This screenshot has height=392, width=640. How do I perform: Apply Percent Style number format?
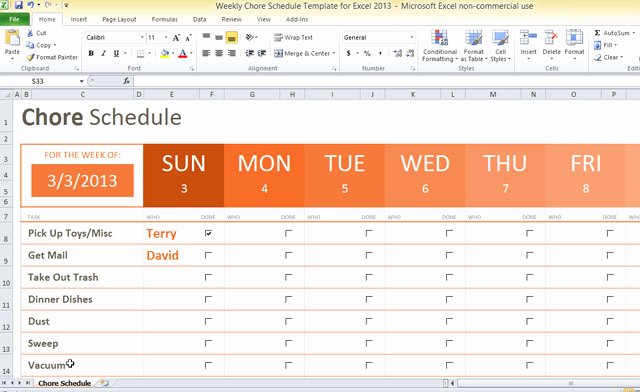click(x=367, y=53)
